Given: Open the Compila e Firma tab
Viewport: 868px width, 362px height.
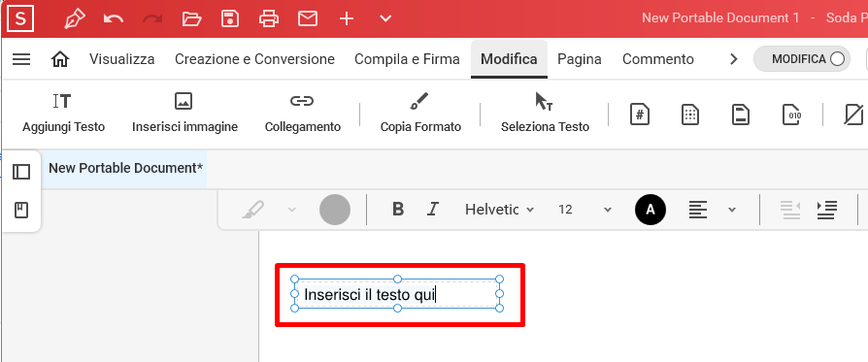Looking at the screenshot, I should (407, 58).
